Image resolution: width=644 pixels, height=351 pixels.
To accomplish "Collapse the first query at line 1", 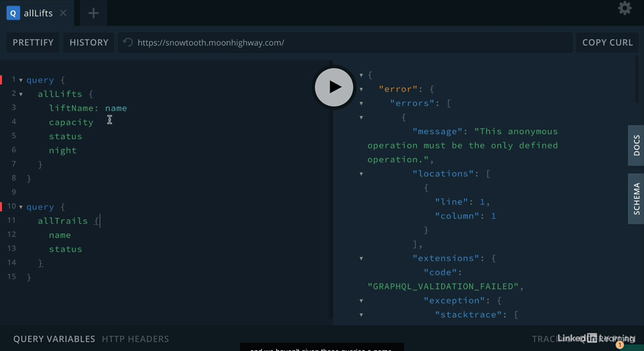I will [x=21, y=80].
